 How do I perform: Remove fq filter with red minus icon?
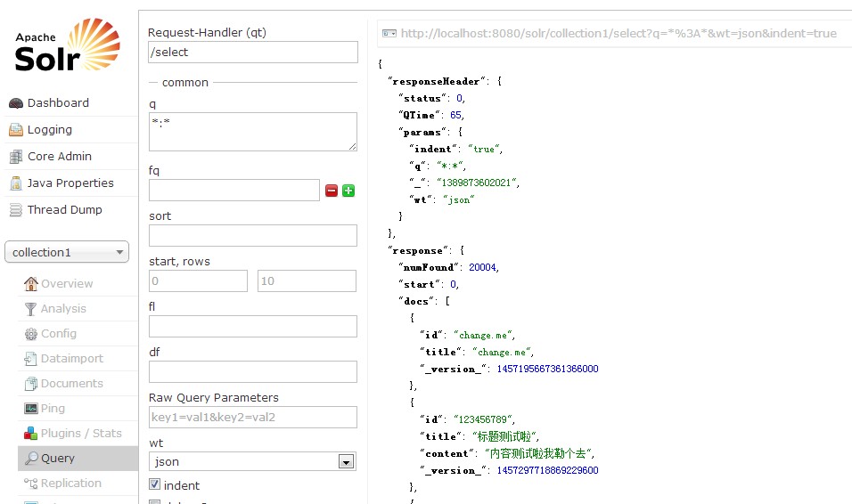(x=332, y=191)
